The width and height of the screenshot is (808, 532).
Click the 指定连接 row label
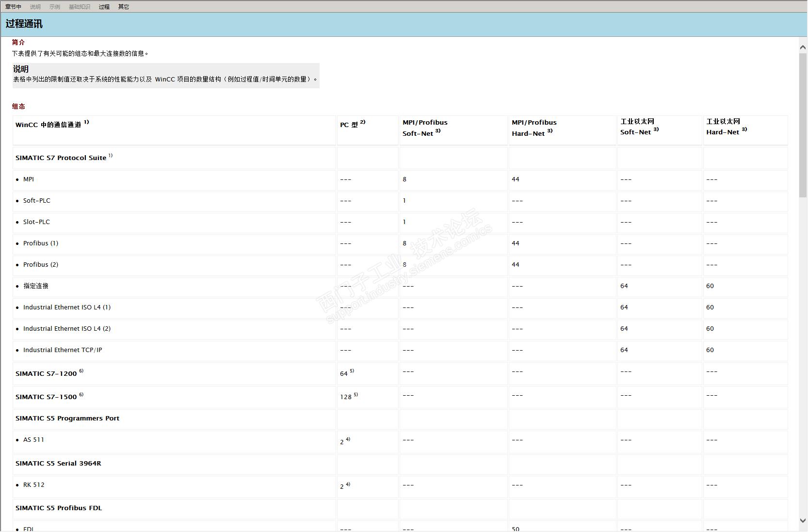click(x=36, y=286)
